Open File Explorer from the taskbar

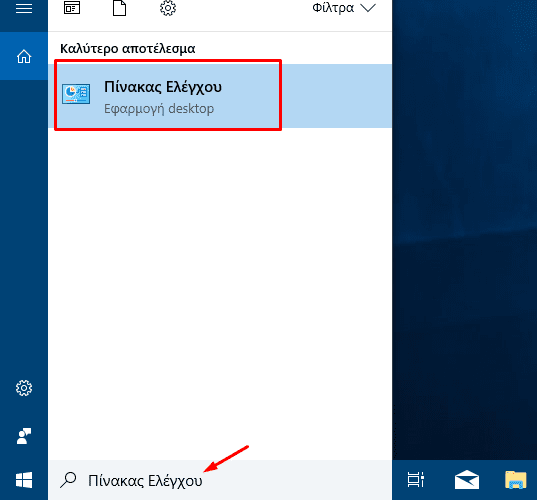tap(515, 480)
